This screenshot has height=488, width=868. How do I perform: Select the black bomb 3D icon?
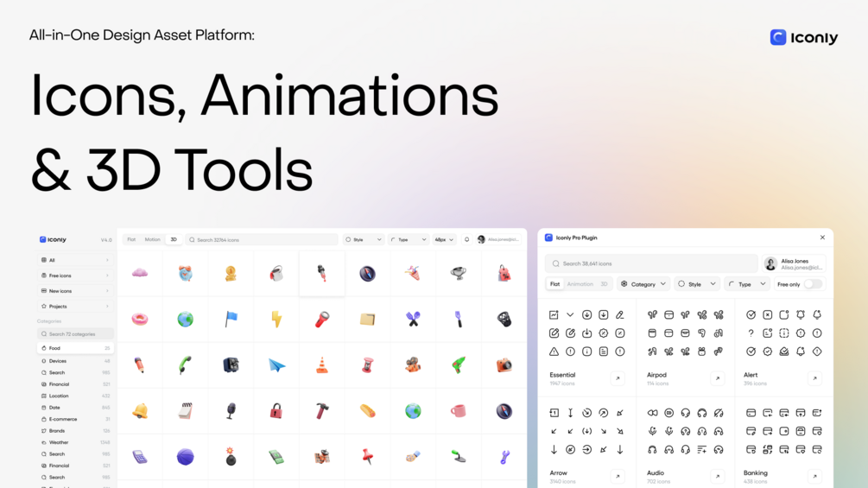231,457
